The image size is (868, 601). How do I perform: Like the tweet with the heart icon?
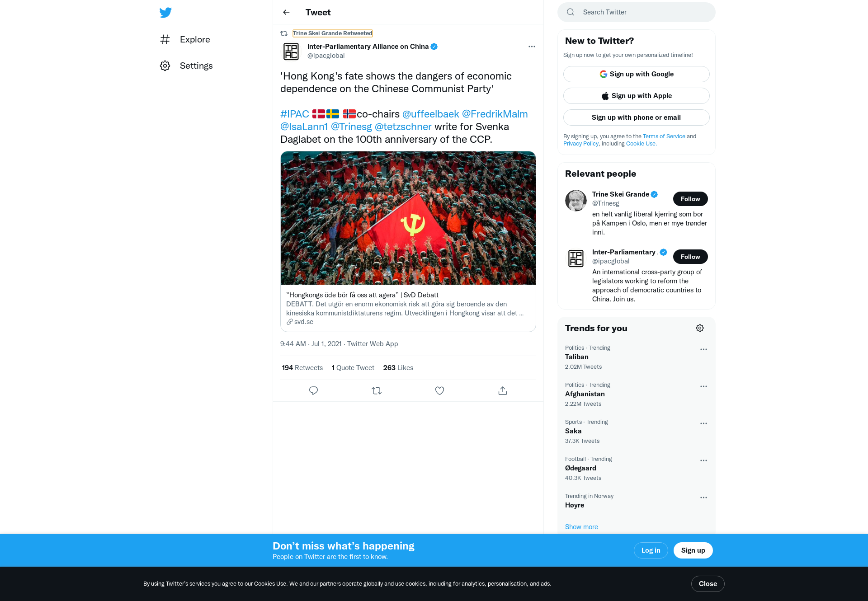coord(439,390)
